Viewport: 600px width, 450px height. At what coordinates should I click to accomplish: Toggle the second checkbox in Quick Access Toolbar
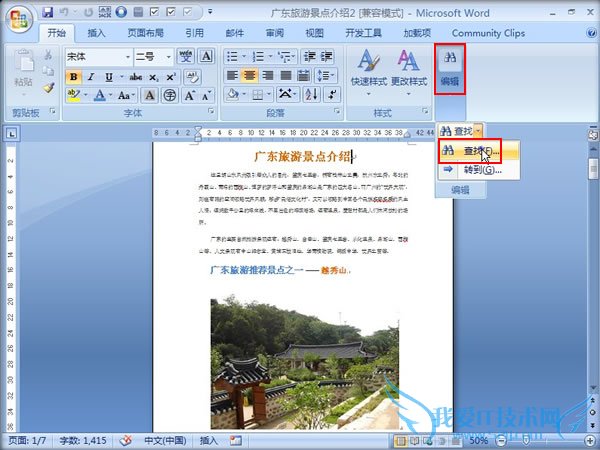pyautogui.click(x=171, y=12)
